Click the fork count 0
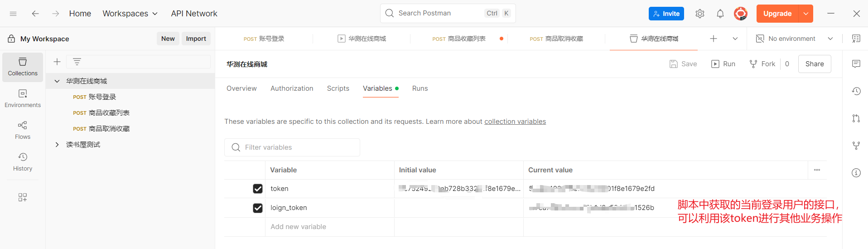 point(787,64)
